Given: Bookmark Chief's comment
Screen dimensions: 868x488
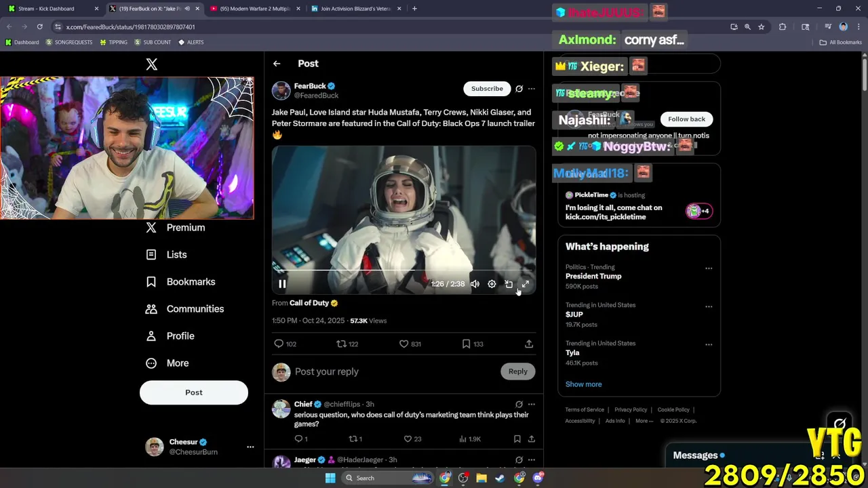Looking at the screenshot, I should coord(517,439).
